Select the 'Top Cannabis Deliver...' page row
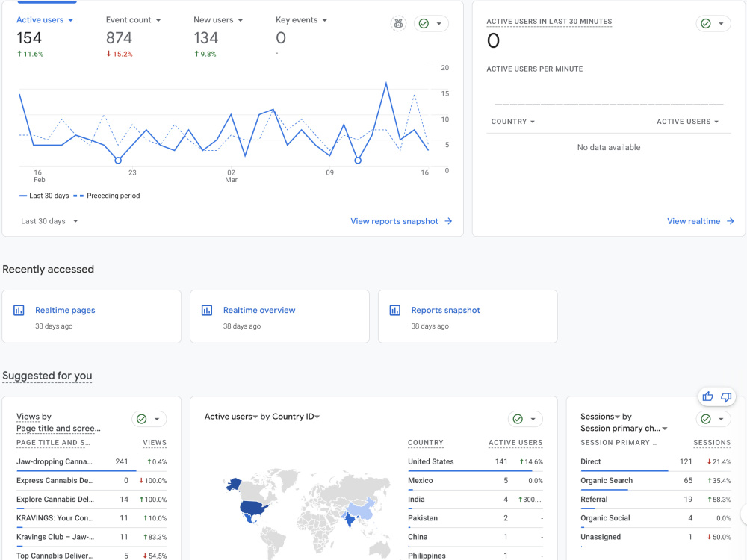Image resolution: width=747 pixels, height=560 pixels. click(91, 556)
